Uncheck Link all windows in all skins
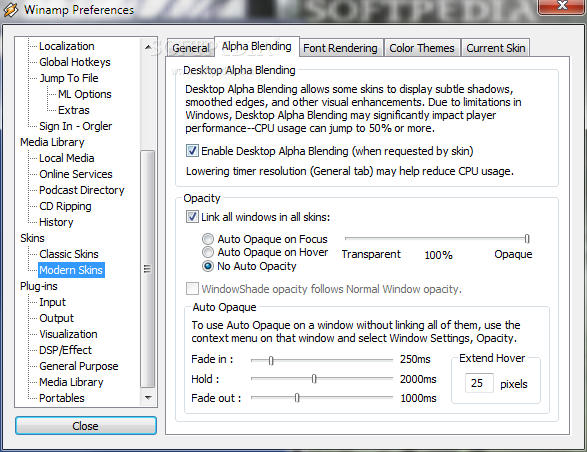The height and width of the screenshot is (452, 587). 192,217
